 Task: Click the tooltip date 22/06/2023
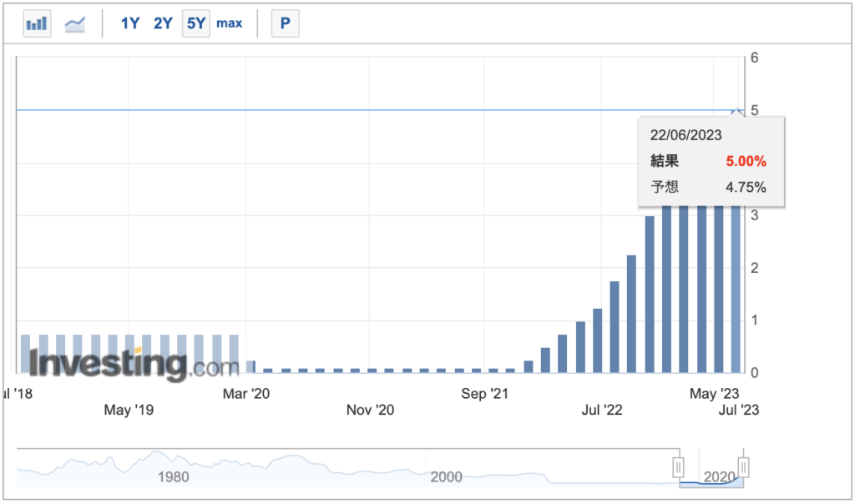click(686, 135)
